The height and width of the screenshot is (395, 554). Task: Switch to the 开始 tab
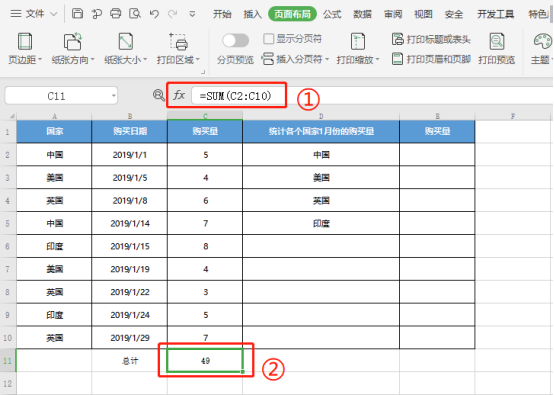click(x=222, y=14)
